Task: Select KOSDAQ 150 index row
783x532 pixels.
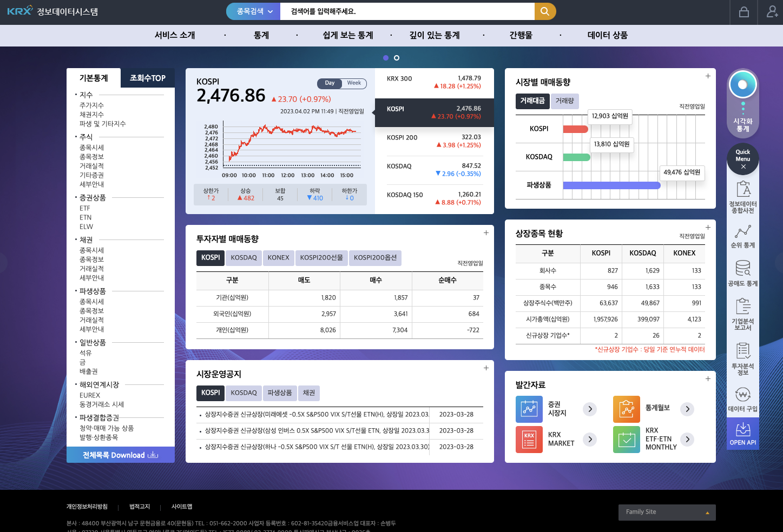Action: pos(434,198)
